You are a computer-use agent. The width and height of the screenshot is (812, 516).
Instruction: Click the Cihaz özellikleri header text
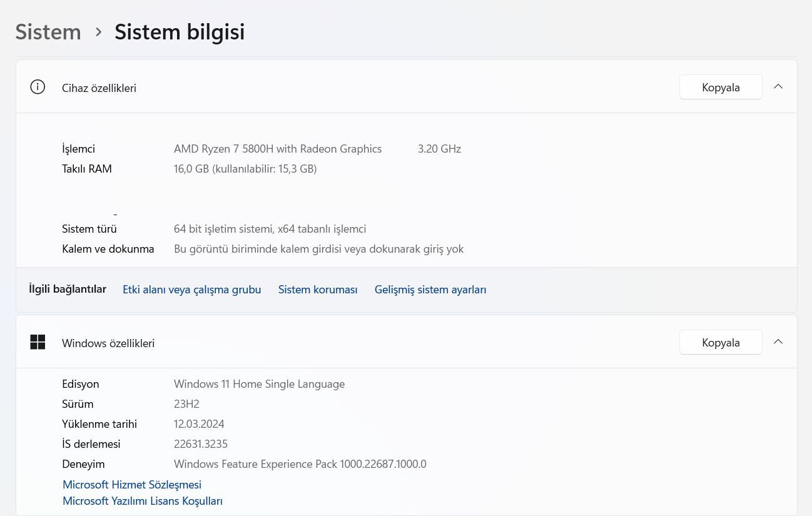(99, 88)
